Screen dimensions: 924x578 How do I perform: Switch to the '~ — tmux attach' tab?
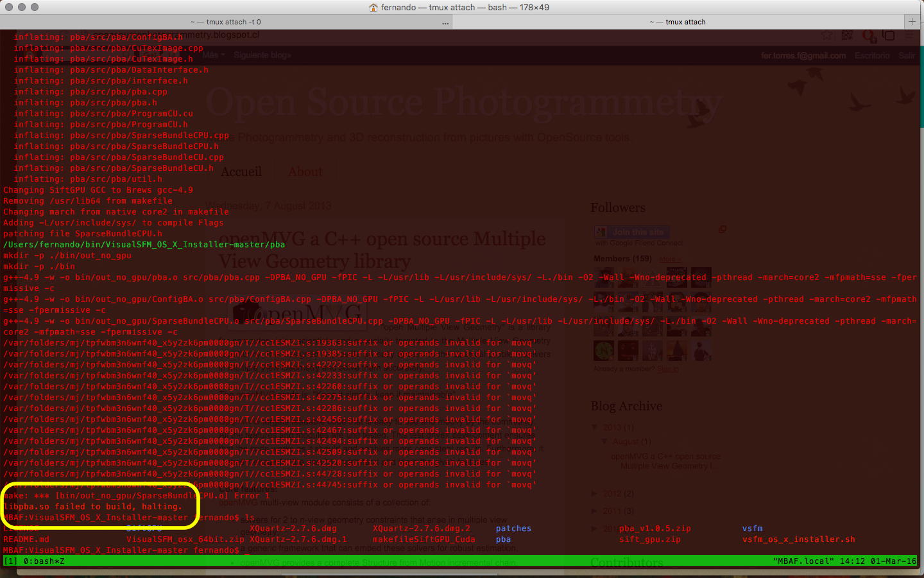[677, 22]
